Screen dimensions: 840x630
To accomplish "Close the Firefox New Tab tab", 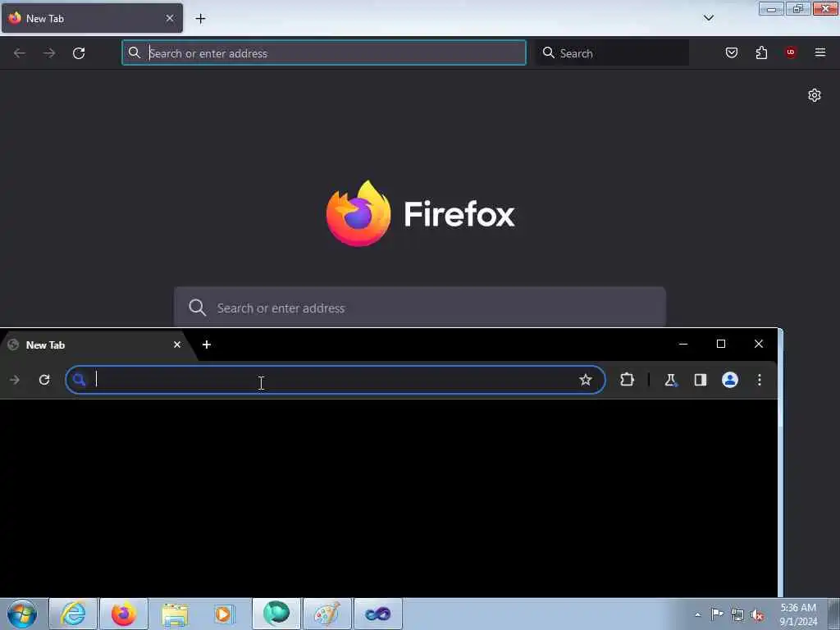I will (x=170, y=18).
